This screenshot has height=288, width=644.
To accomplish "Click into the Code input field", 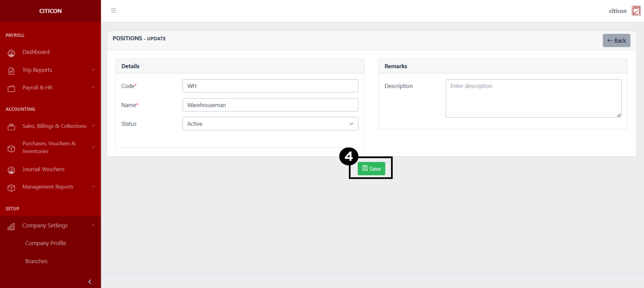I will point(270,86).
